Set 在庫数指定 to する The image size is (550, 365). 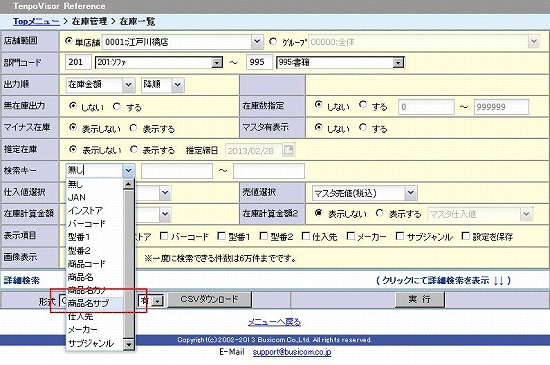point(363,104)
